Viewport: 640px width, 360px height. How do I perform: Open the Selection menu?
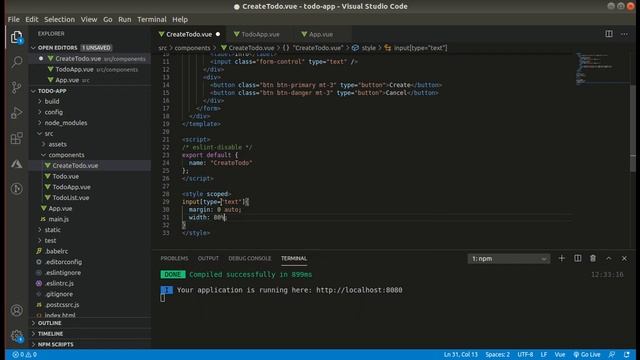pos(59,19)
